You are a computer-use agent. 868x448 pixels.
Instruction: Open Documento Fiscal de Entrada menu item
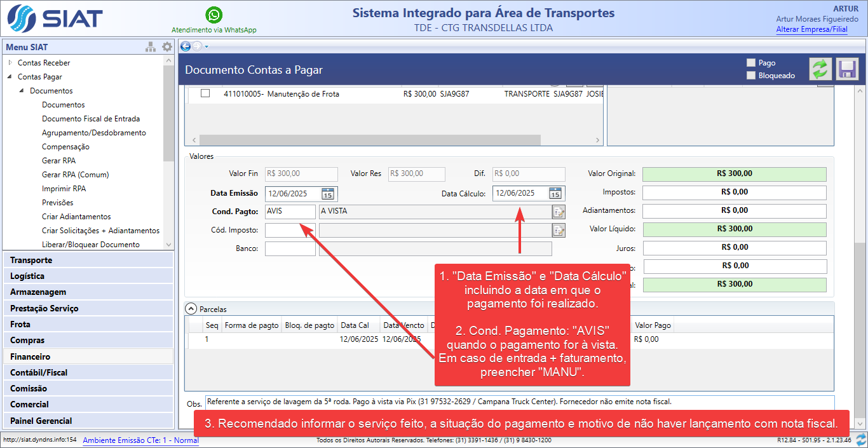91,119
